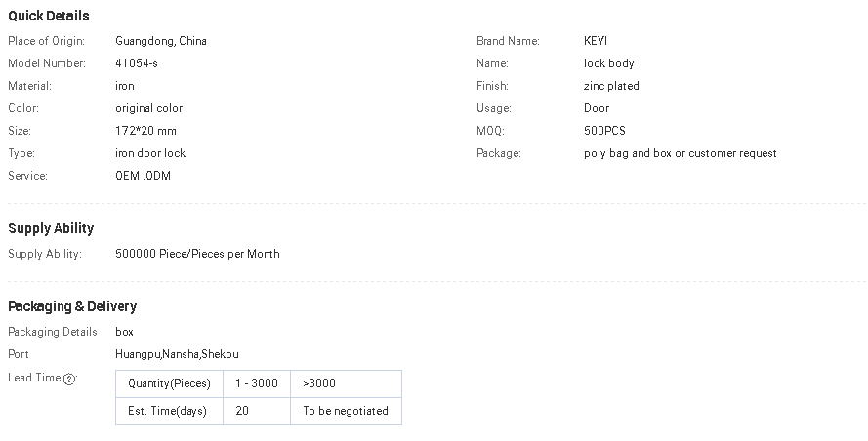Screen dimensions: 868x441
Task: Click the Quantity(Pieces) table header cell
Action: point(169,383)
